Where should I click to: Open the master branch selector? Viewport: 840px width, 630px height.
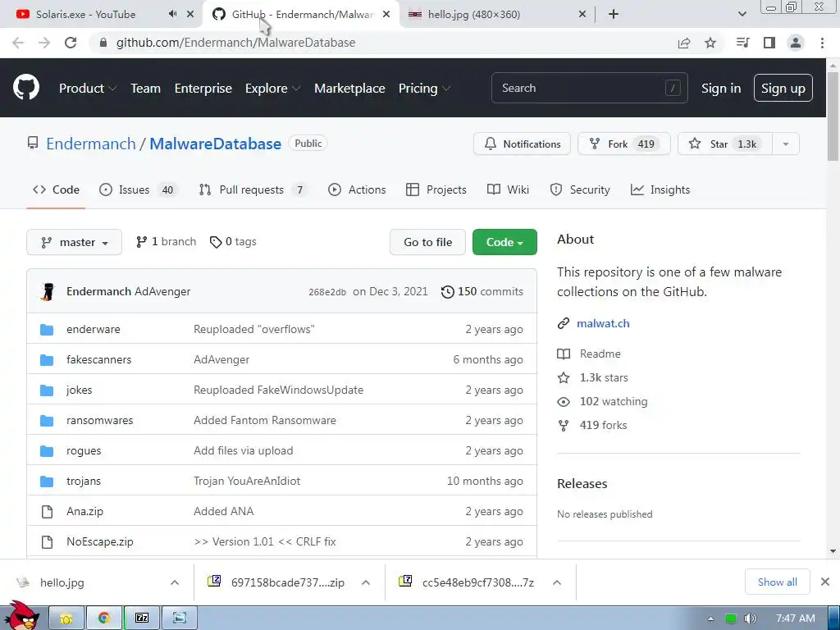74,242
